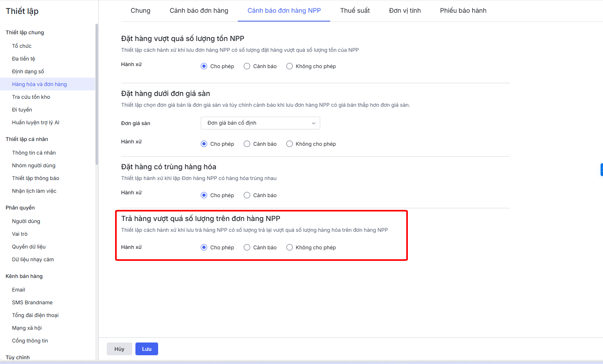Click the blue side tab at right edge

pyautogui.click(x=601, y=169)
